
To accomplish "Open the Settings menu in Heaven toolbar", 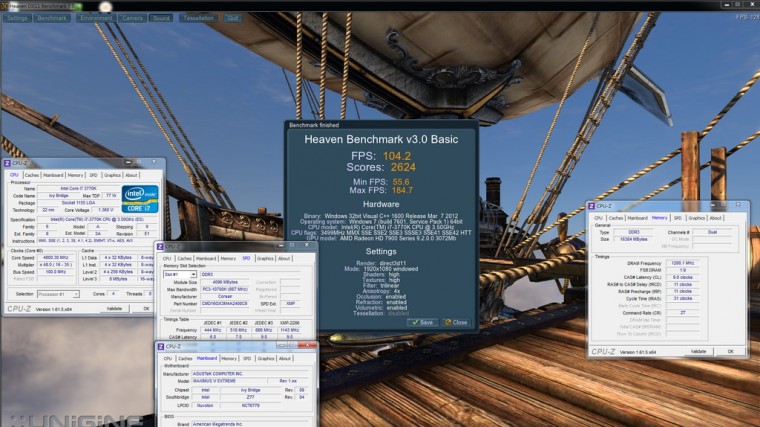I will [17, 18].
